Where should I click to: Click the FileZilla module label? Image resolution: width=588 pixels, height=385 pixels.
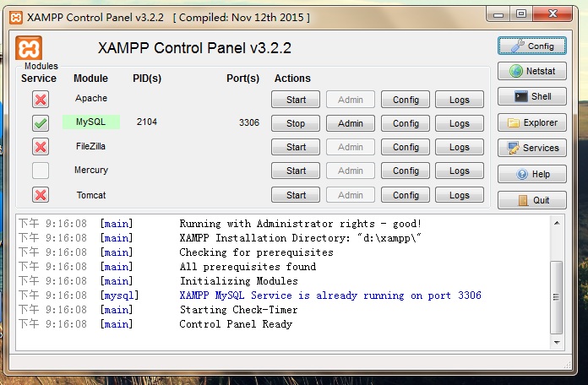click(90, 146)
